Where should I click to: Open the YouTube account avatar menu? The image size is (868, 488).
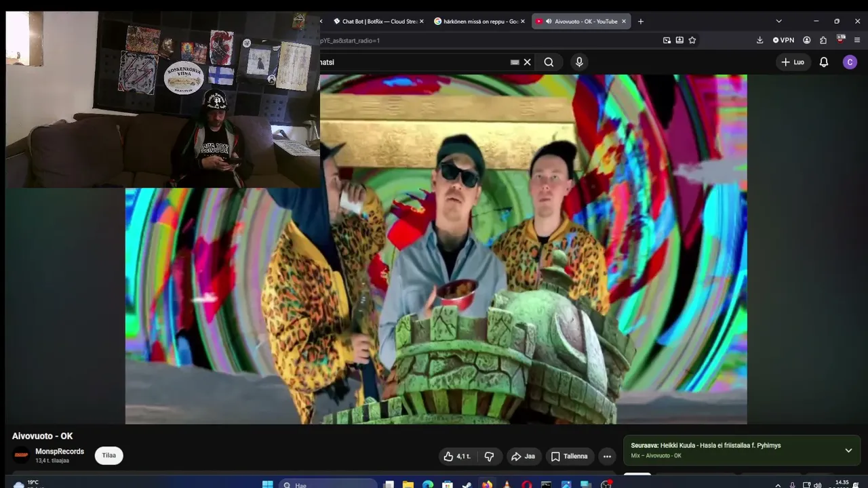(850, 62)
